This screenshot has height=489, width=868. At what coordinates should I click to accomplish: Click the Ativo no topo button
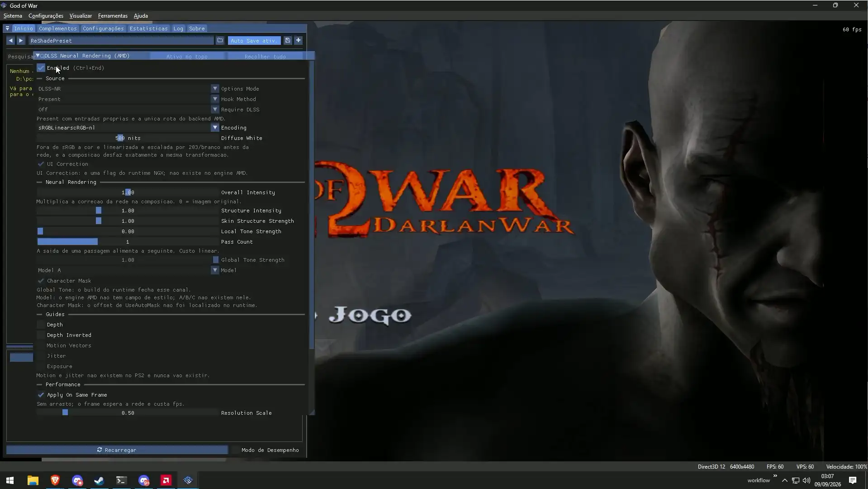point(187,56)
